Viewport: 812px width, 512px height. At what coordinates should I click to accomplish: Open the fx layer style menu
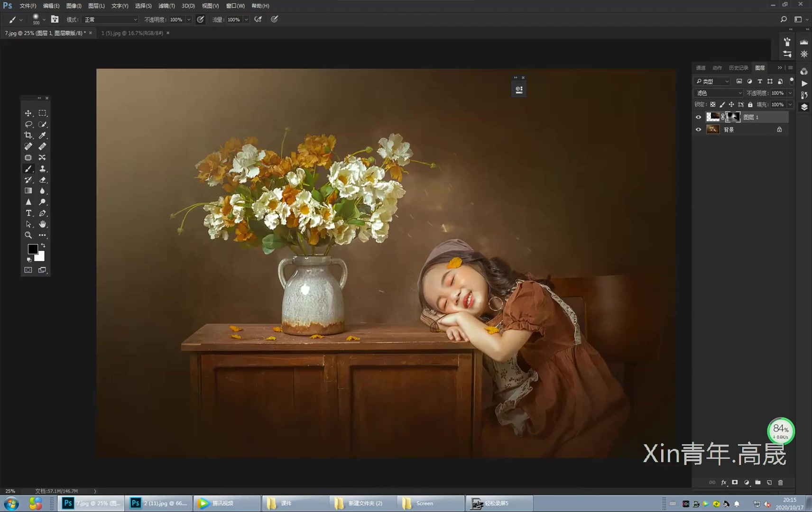point(724,482)
